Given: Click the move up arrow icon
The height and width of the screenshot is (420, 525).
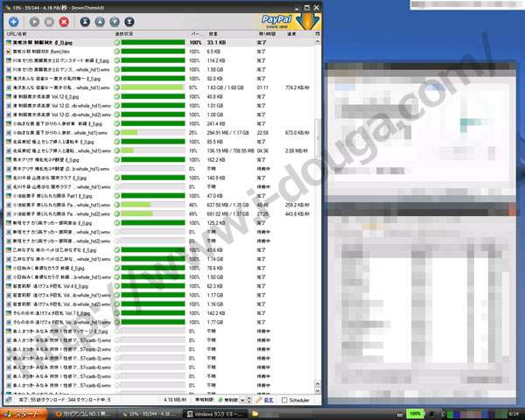Looking at the screenshot, I should pyautogui.click(x=99, y=20).
